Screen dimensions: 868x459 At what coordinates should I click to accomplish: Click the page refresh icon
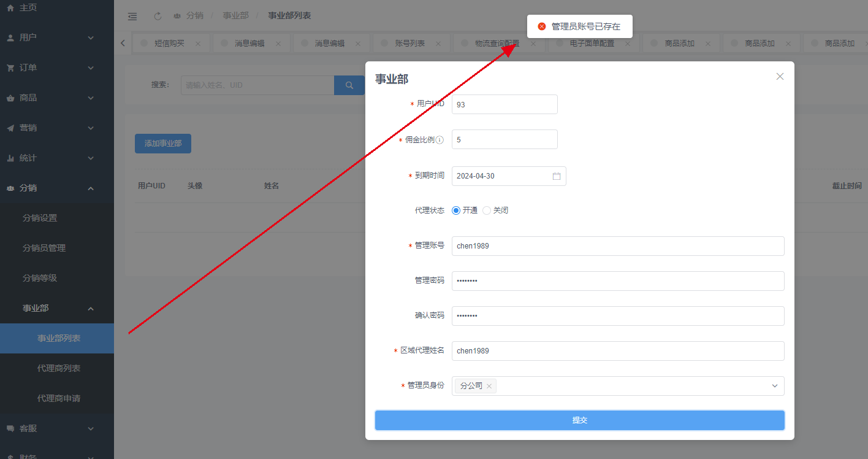click(x=158, y=16)
